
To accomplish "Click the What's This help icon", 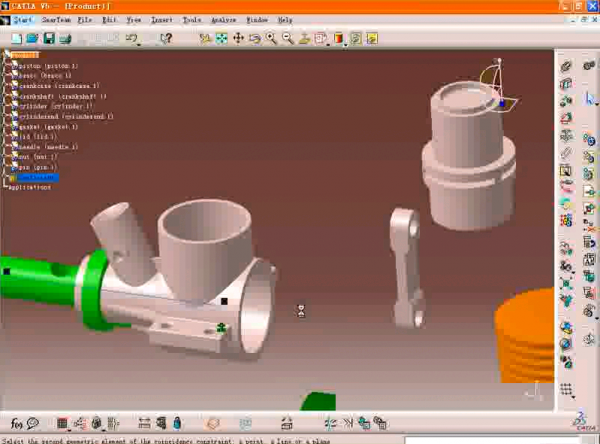I will [x=166, y=38].
